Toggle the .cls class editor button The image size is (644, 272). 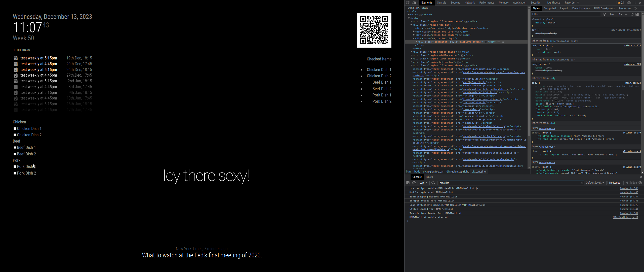click(619, 14)
